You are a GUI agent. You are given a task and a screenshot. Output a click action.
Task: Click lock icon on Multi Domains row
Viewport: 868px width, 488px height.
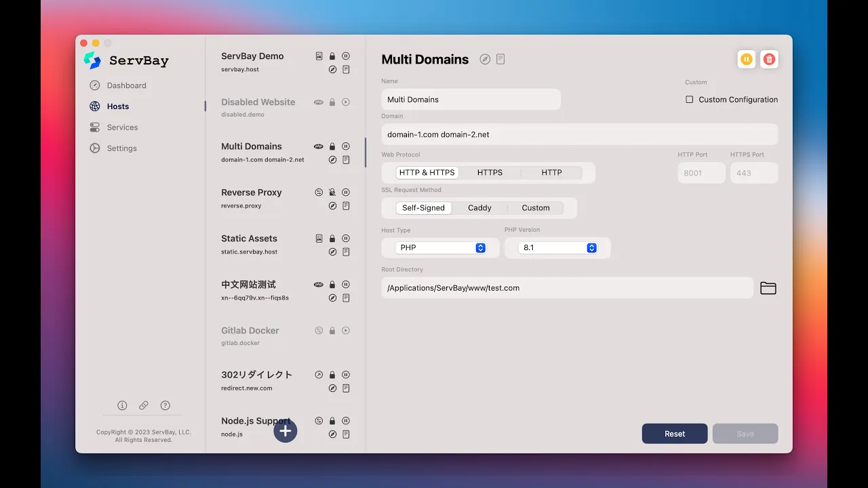pos(332,146)
